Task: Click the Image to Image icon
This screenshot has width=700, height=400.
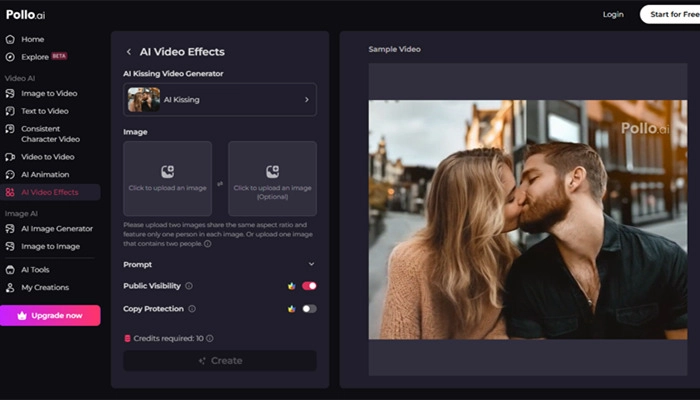Action: click(x=10, y=246)
